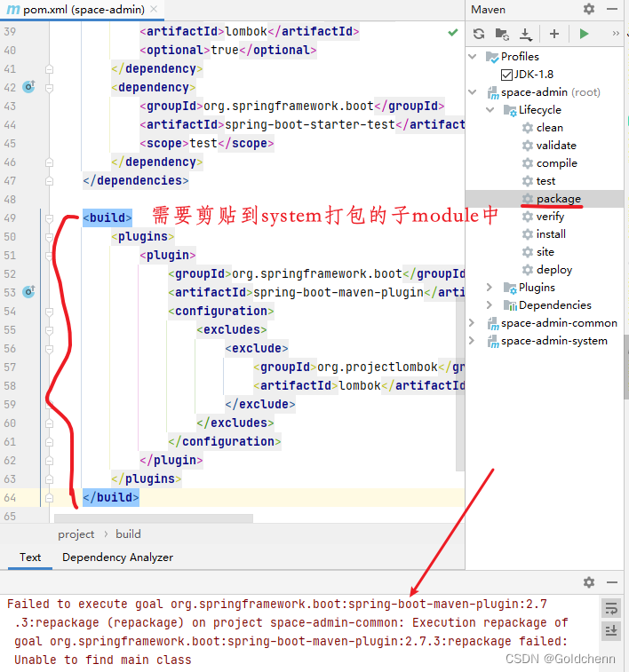The image size is (629, 672).
Task: Click the Reload All Maven Projects icon
Action: (x=479, y=34)
